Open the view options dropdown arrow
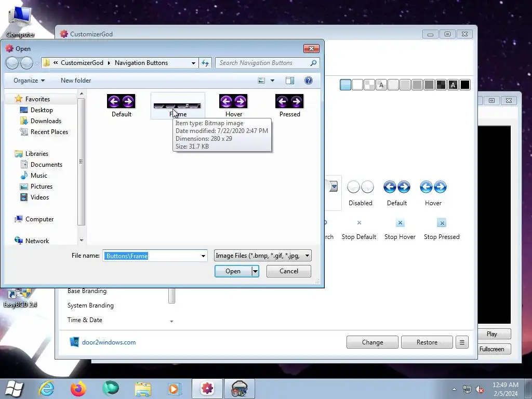The width and height of the screenshot is (532, 399). (x=272, y=81)
